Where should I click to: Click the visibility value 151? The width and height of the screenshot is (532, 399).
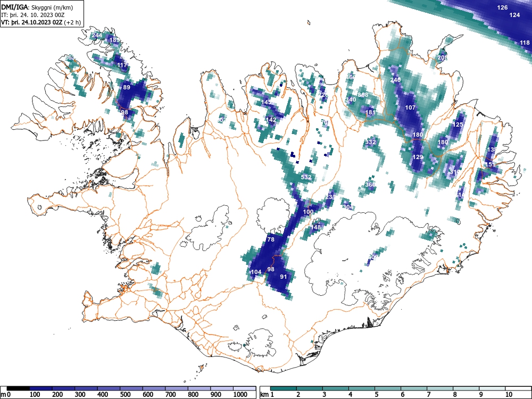[x=491, y=164]
